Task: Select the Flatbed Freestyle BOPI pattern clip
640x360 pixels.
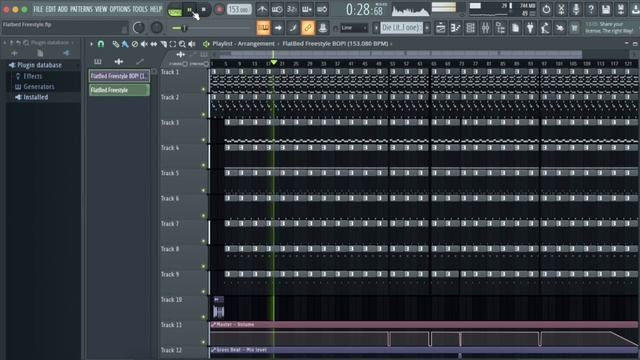Action: click(x=119, y=76)
